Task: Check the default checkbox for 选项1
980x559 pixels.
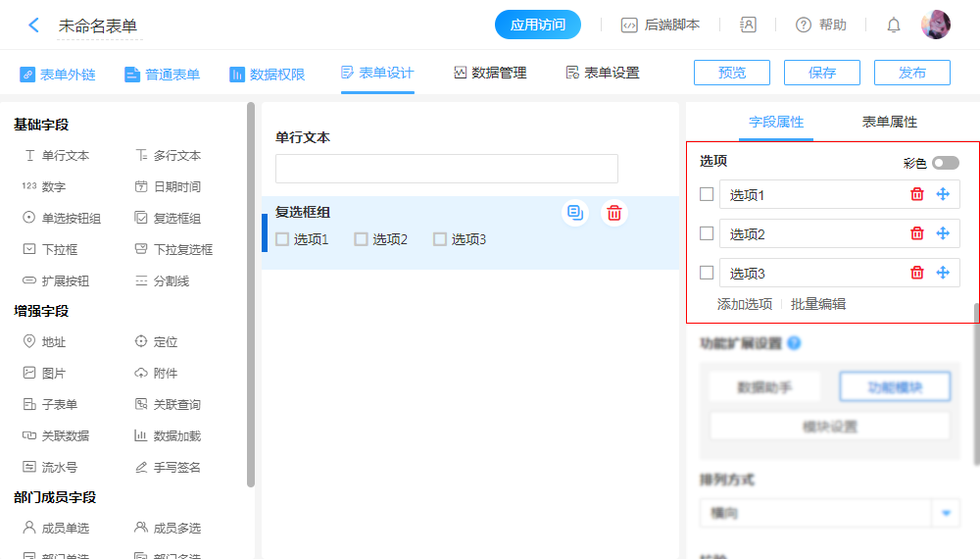Action: tap(707, 194)
